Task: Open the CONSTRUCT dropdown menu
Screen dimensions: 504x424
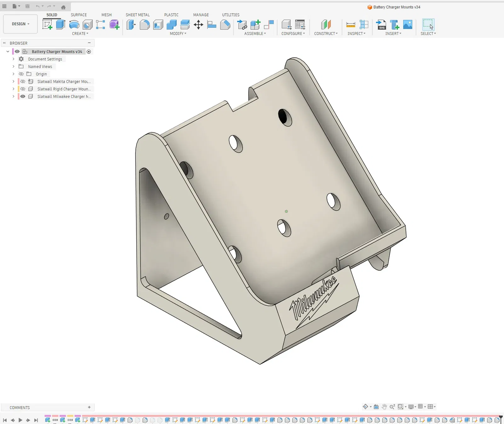Action: pyautogui.click(x=326, y=34)
